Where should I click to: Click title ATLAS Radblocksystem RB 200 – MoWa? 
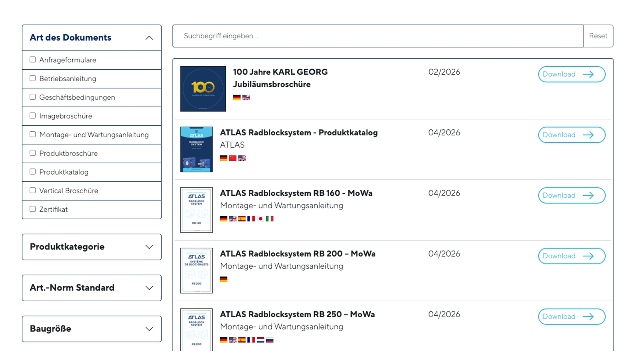(298, 254)
